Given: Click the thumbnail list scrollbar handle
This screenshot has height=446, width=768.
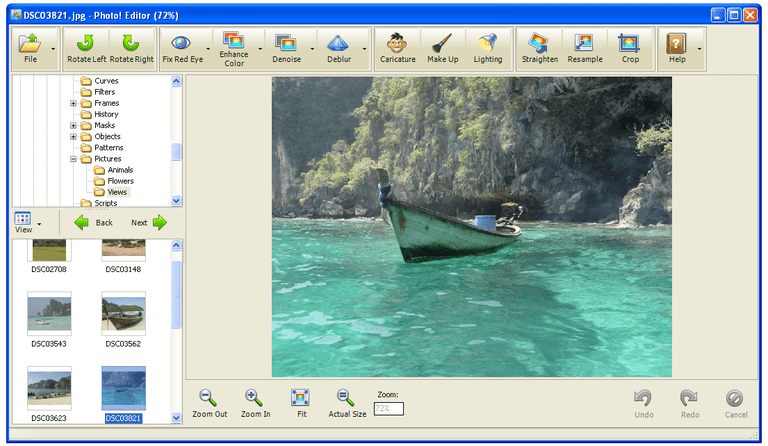Looking at the screenshot, I should pos(176,295).
